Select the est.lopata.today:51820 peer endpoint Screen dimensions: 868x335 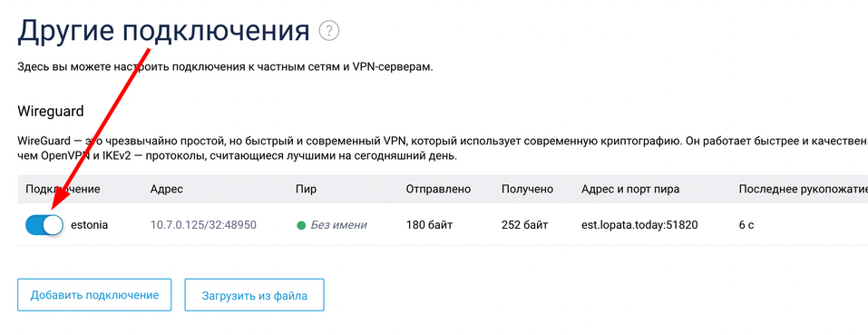point(639,225)
